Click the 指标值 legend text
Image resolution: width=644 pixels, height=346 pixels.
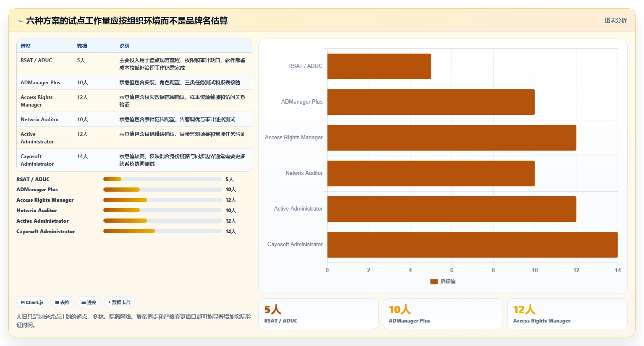[x=448, y=281]
